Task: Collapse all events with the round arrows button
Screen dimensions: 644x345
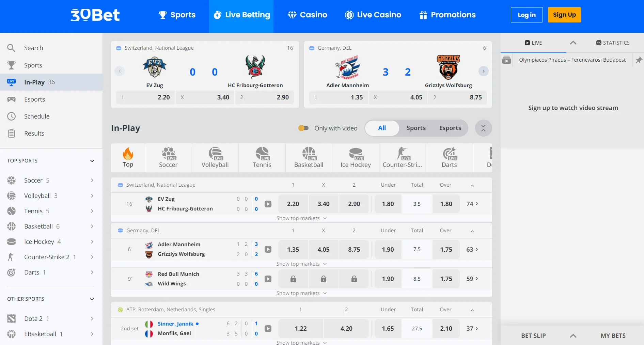Action: click(483, 128)
